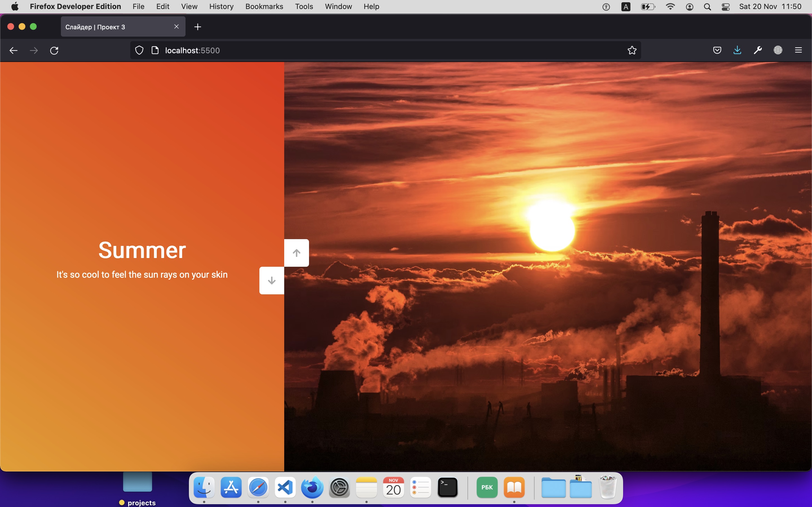This screenshot has height=507, width=812.
Task: Open Firefox icon in the Dock
Action: 312,487
